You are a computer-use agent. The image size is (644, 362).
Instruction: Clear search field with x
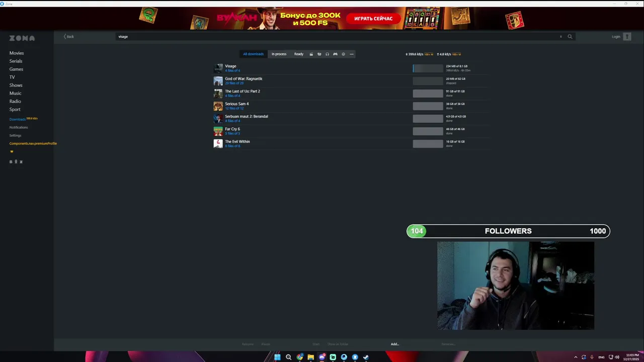point(560,37)
